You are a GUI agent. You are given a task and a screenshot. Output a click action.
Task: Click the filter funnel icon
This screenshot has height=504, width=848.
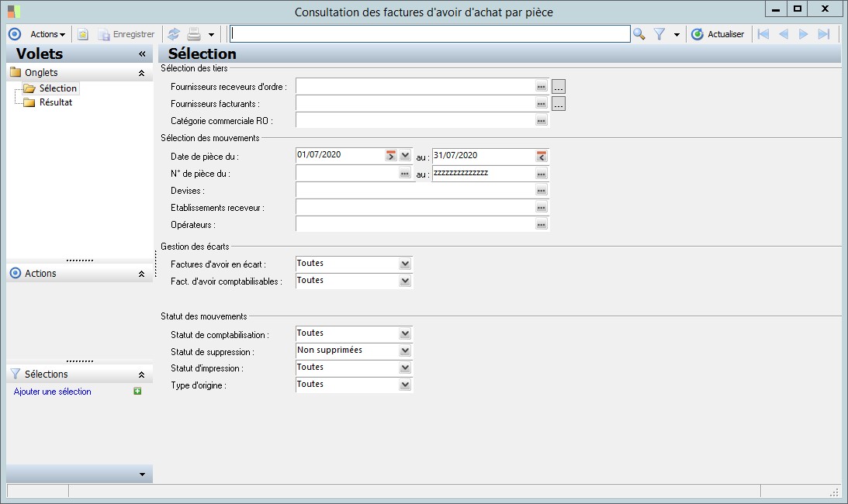click(659, 34)
